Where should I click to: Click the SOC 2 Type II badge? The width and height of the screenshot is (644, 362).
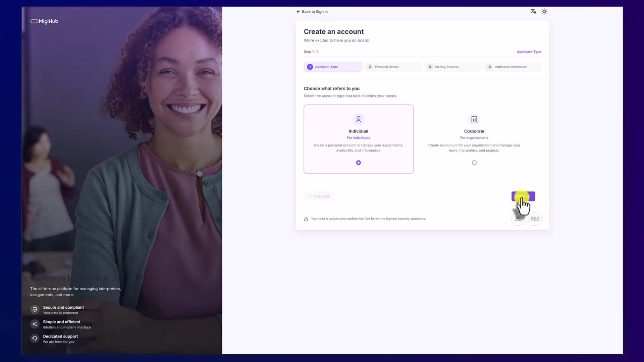535,219
